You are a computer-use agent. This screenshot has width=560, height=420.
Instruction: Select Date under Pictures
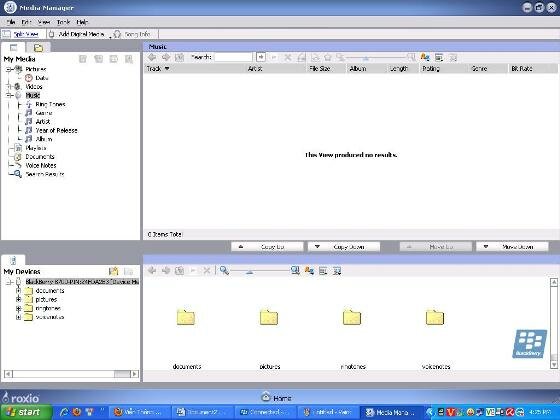[x=41, y=78]
